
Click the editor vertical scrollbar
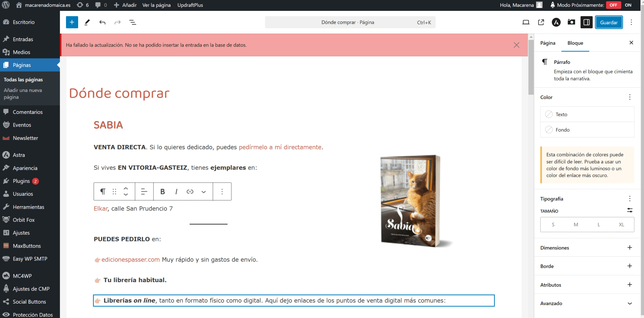tap(531, 68)
